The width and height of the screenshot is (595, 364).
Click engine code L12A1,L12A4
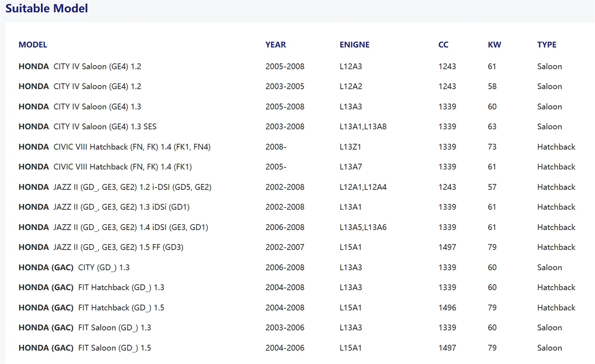363,187
